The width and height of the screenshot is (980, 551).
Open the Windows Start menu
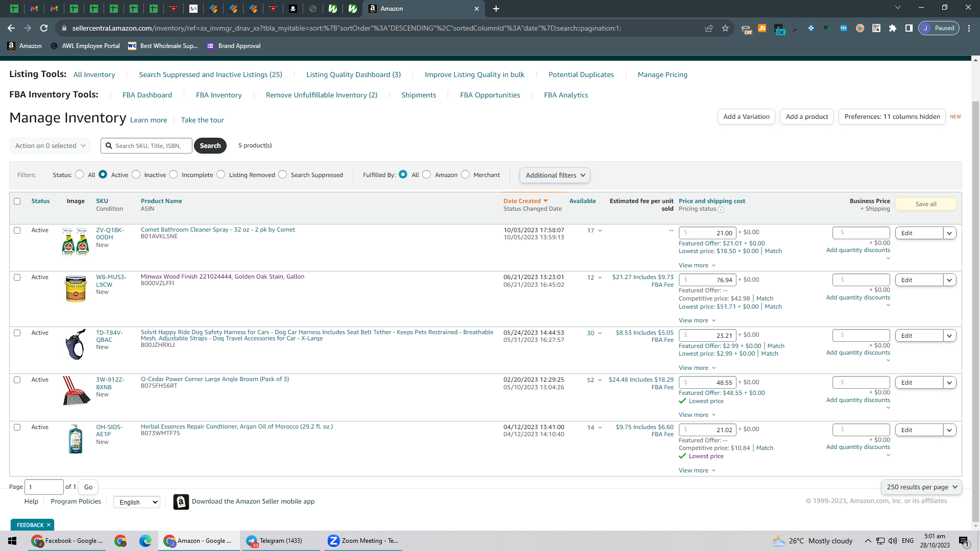pos(12,541)
